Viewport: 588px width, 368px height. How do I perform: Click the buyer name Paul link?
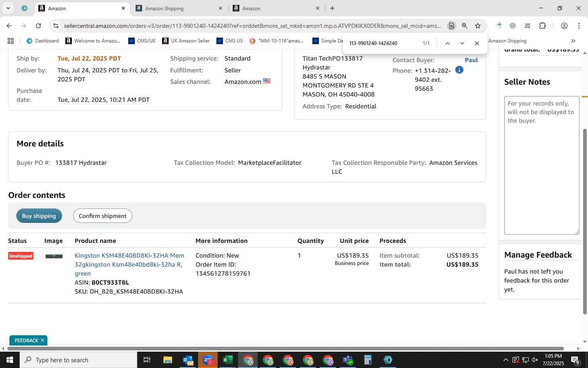[x=471, y=60]
